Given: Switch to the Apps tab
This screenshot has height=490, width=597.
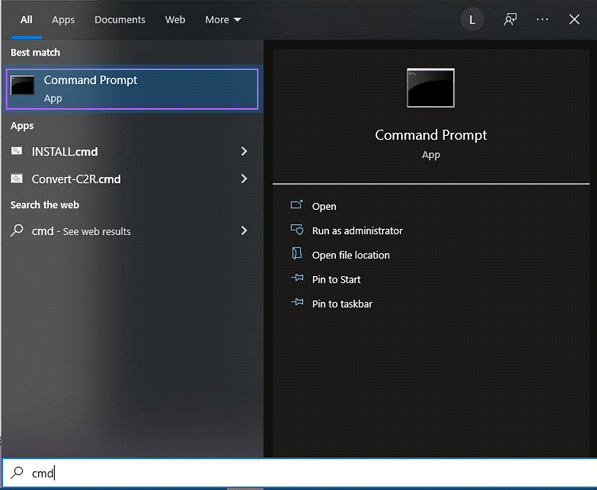Looking at the screenshot, I should [63, 20].
